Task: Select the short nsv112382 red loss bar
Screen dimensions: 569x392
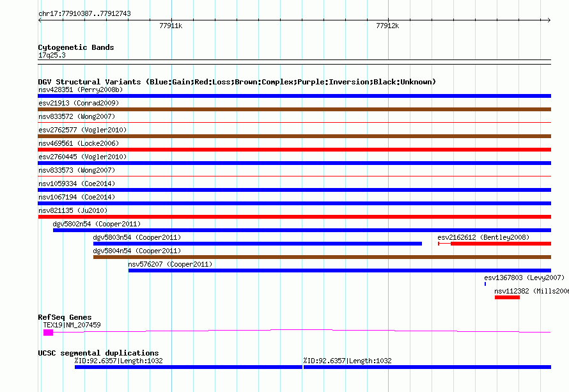Action: coord(507,297)
